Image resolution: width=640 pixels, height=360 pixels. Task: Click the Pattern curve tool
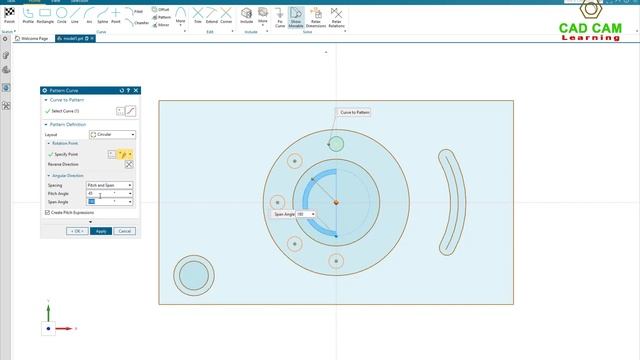[x=162, y=17]
